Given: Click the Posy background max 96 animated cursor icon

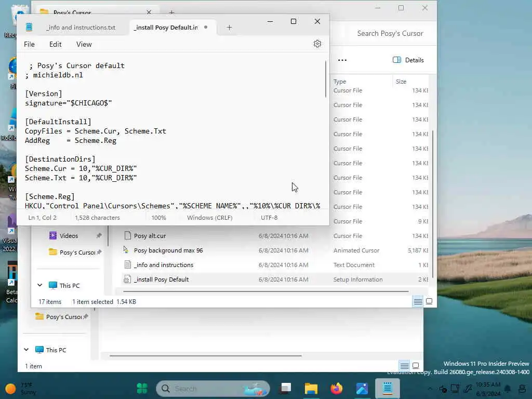Looking at the screenshot, I should 126,250.
